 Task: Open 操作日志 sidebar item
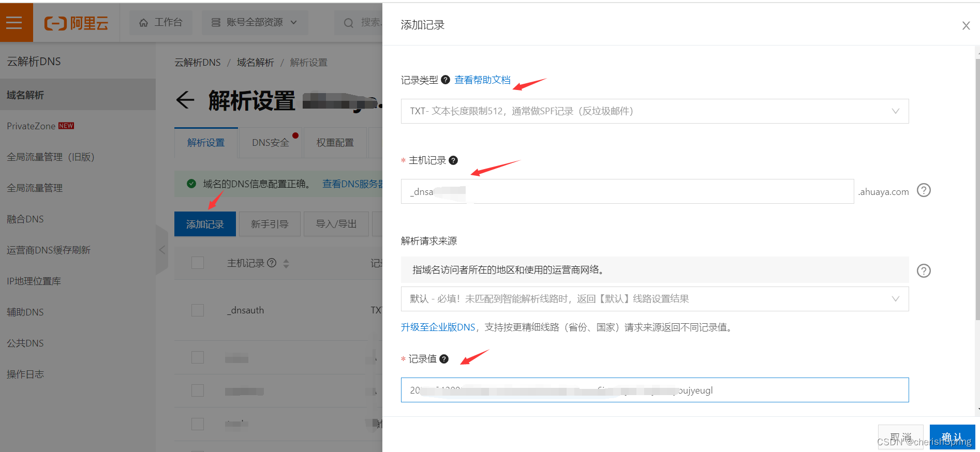pos(78,374)
